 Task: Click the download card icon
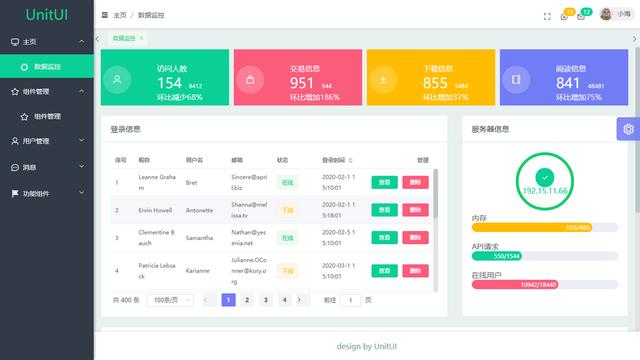coord(383,80)
